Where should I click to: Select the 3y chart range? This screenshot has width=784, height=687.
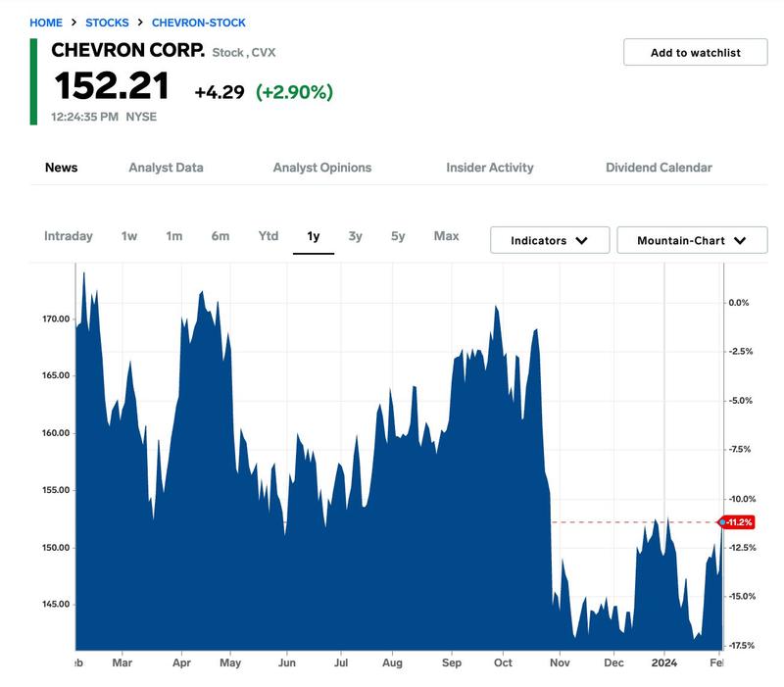355,236
